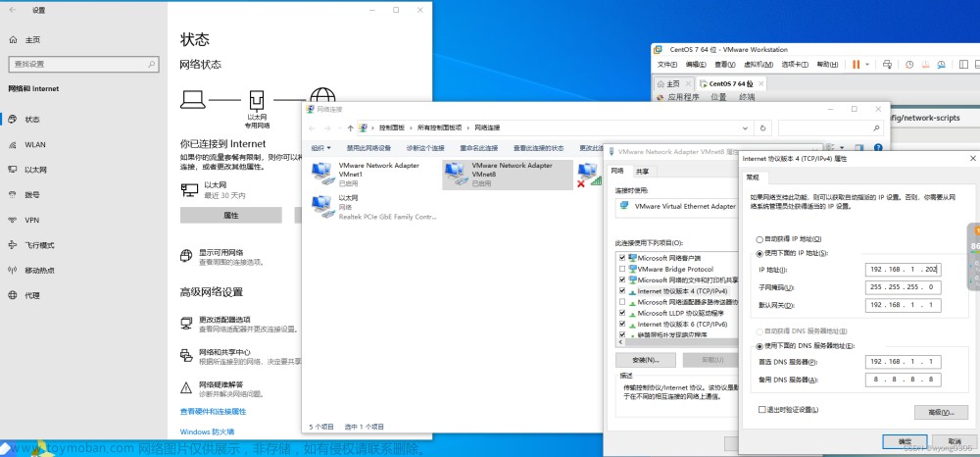Click VMware revert snapshot icon
Image resolution: width=980 pixels, height=457 pixels.
tap(926, 65)
